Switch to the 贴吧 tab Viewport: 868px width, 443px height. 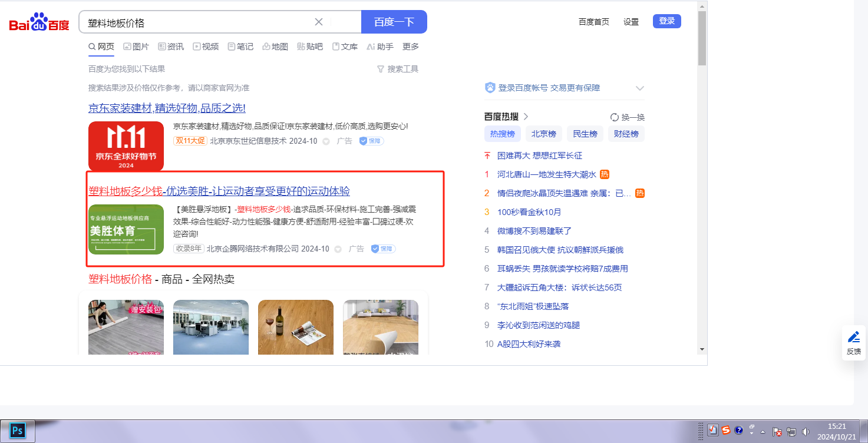coord(310,47)
